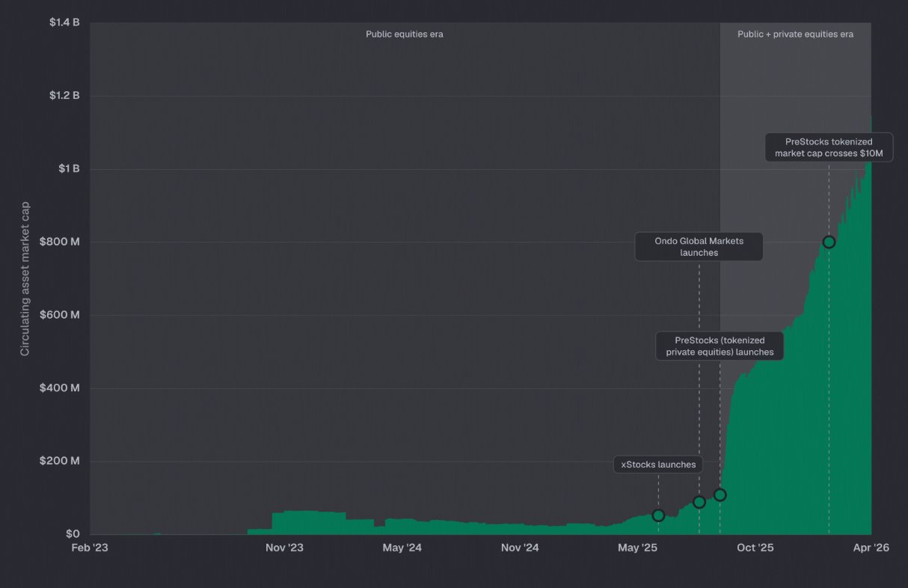This screenshot has width=908, height=588.
Task: Click the Ondo Global Markets circle marker
Action: point(699,502)
